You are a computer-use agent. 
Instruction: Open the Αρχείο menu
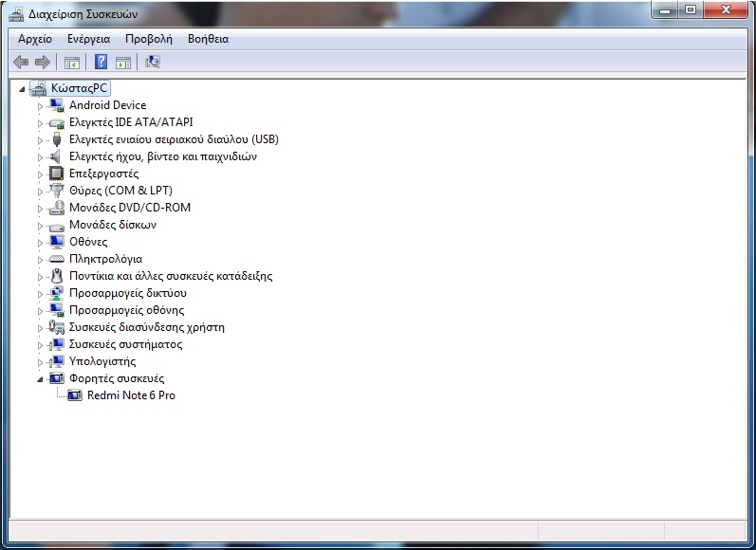(x=35, y=39)
